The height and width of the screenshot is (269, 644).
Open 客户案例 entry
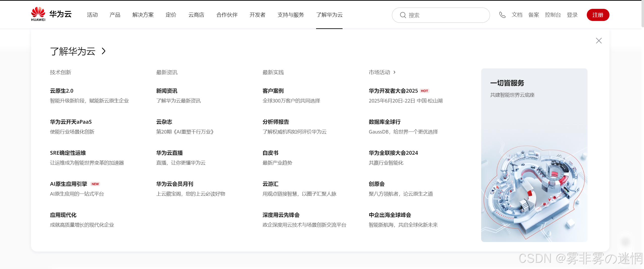(273, 91)
